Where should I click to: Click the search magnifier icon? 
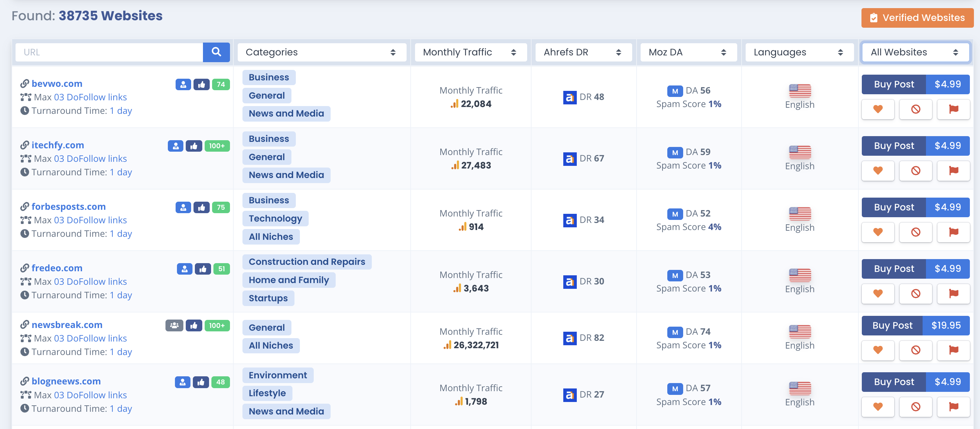coord(216,52)
